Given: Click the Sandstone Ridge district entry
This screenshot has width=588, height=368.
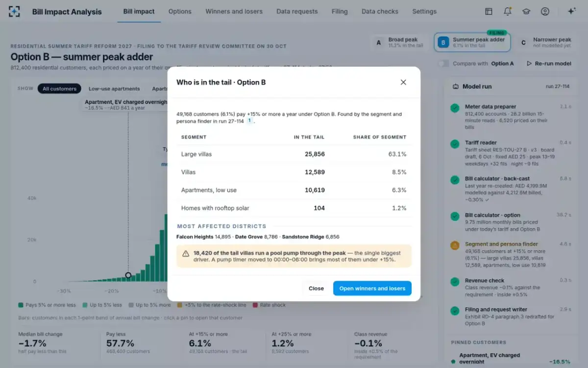Looking at the screenshot, I should click(x=311, y=237).
